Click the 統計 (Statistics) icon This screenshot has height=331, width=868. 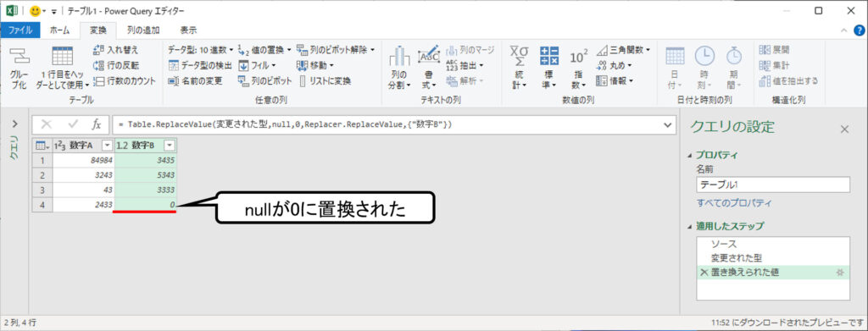click(x=520, y=55)
